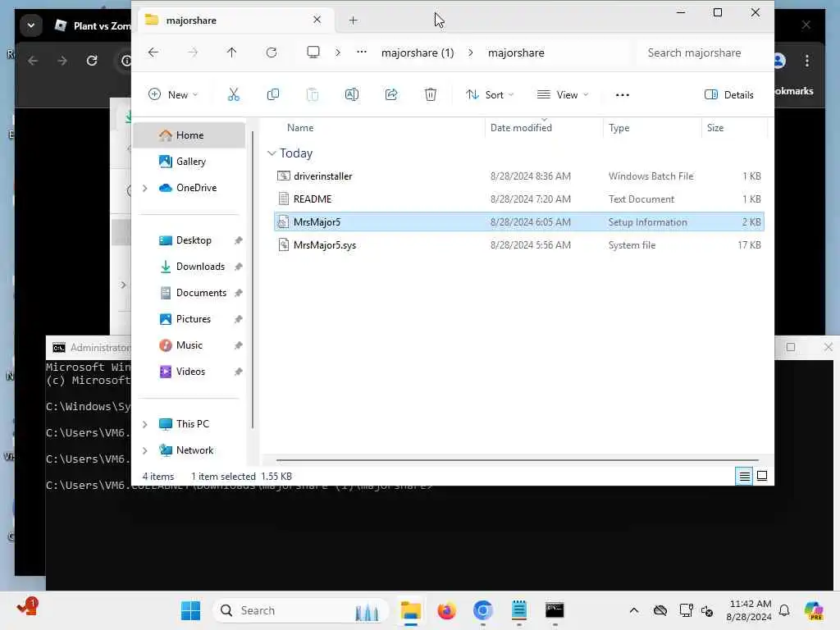This screenshot has width=840, height=630.
Task: Open Firefox from the taskbar
Action: pyautogui.click(x=446, y=610)
